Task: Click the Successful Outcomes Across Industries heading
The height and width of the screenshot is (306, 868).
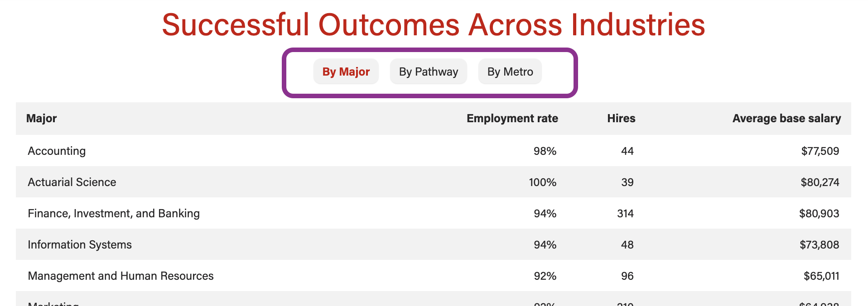Action: point(434,24)
